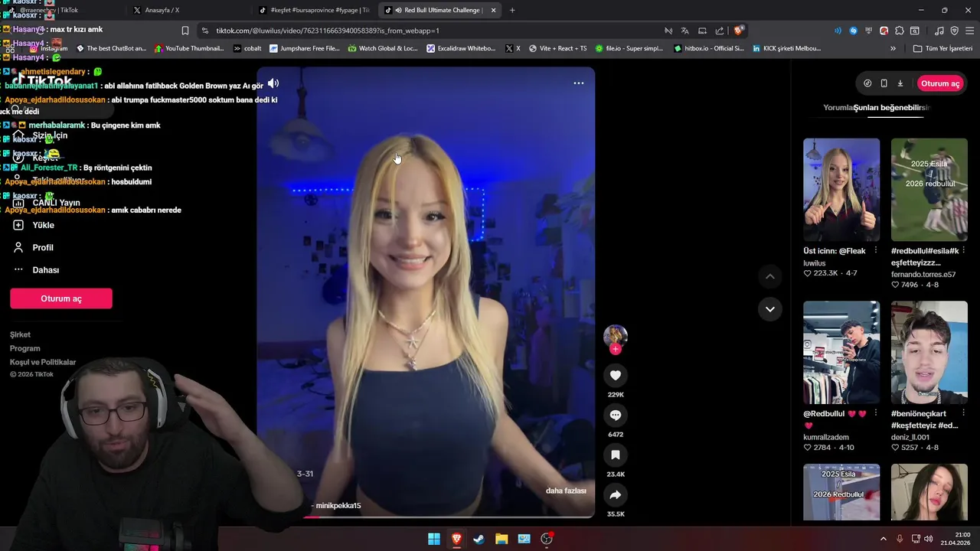Viewport: 980px width, 551px height.
Task: Share the video with 35.5K shares
Action: click(x=615, y=494)
